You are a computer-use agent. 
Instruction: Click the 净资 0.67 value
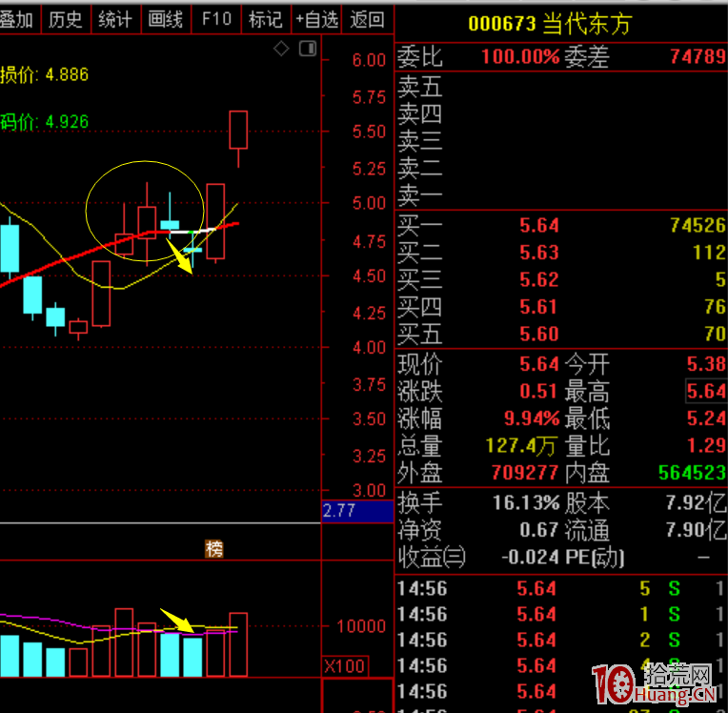click(538, 530)
